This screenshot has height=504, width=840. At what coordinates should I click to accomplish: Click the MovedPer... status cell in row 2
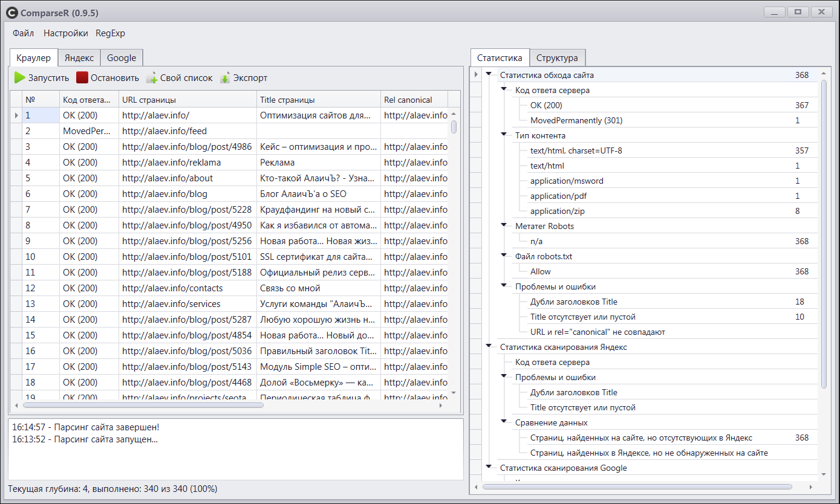click(x=89, y=131)
